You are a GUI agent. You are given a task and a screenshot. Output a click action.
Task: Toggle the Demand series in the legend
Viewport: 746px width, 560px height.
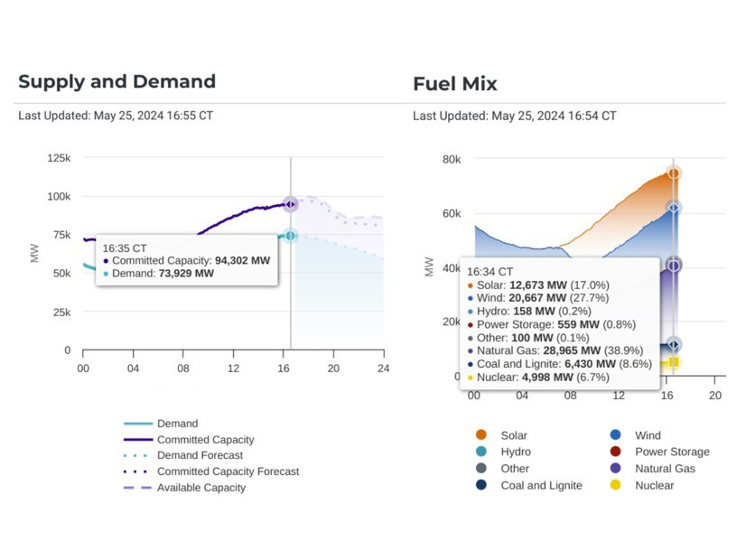click(177, 424)
